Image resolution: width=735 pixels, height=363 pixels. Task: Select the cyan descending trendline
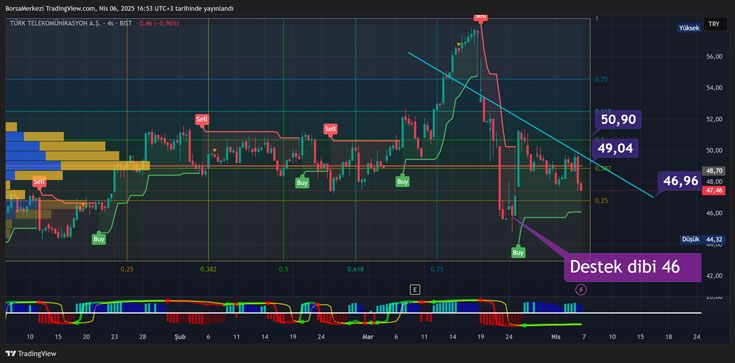(x=530, y=124)
